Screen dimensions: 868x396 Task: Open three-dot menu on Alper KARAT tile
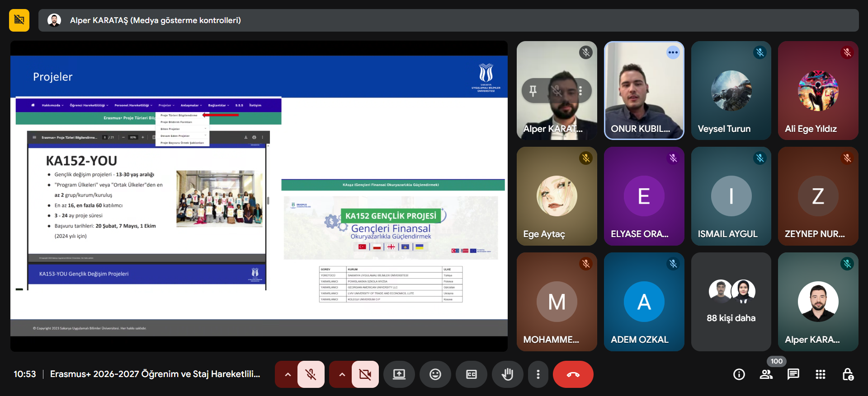click(580, 91)
